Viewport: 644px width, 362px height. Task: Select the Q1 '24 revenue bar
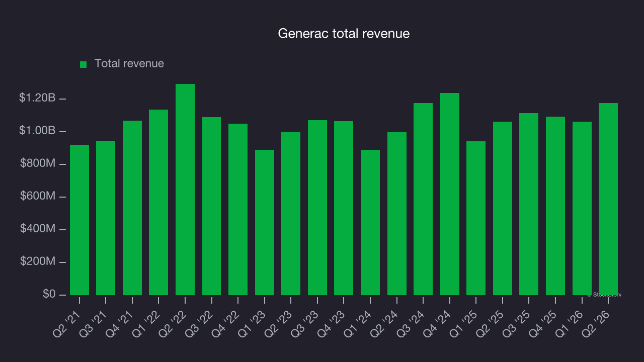pyautogui.click(x=370, y=222)
